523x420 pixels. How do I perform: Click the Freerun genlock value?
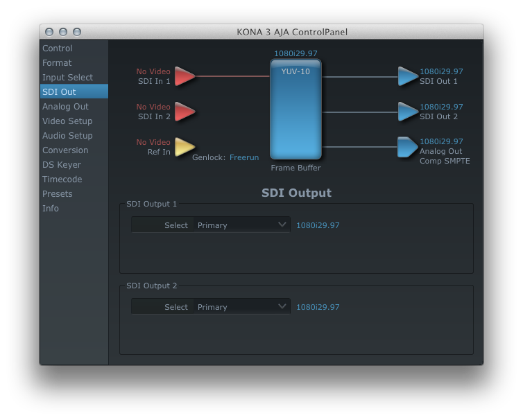pos(244,157)
